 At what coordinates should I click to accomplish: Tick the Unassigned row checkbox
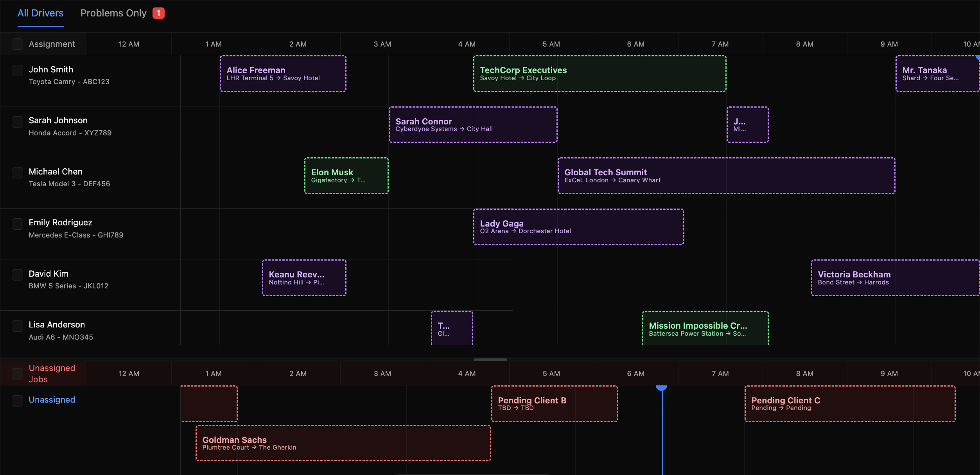[x=17, y=401]
